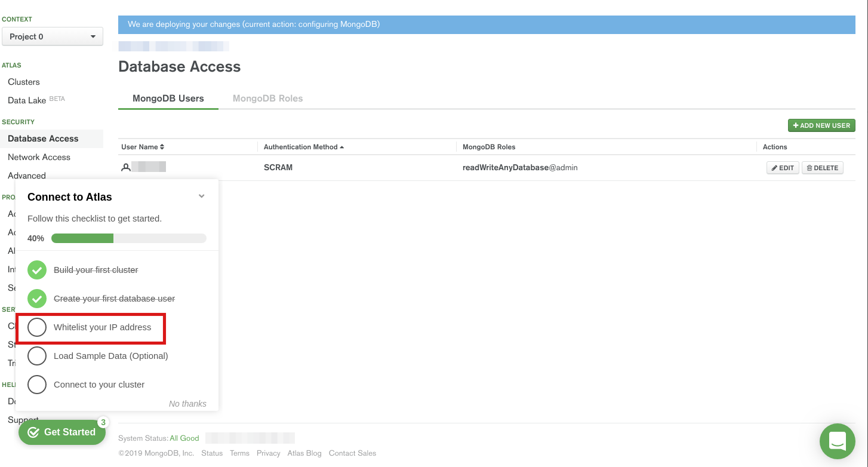Click the Get Started checkmark icon
The height and width of the screenshot is (467, 868).
[33, 432]
